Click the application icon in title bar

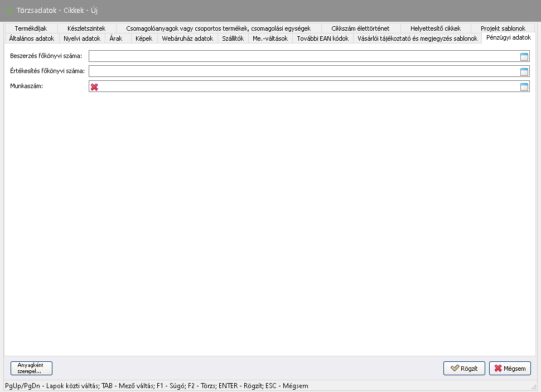[9, 11]
